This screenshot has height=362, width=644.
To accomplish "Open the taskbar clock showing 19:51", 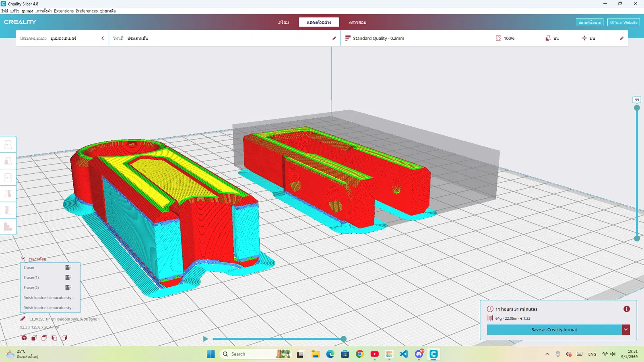I will pos(630,354).
